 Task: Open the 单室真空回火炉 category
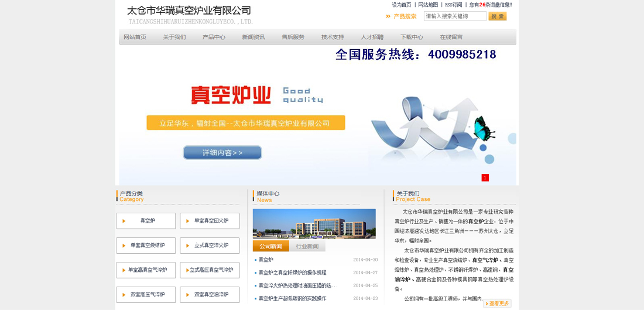(210, 221)
